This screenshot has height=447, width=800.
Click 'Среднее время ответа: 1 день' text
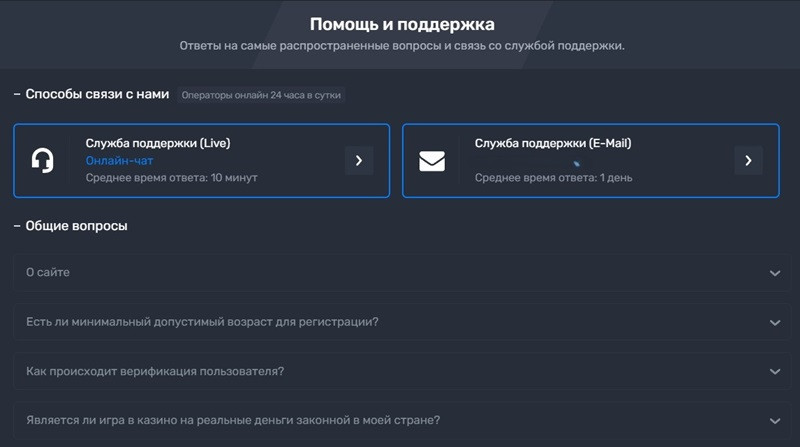[x=554, y=178]
